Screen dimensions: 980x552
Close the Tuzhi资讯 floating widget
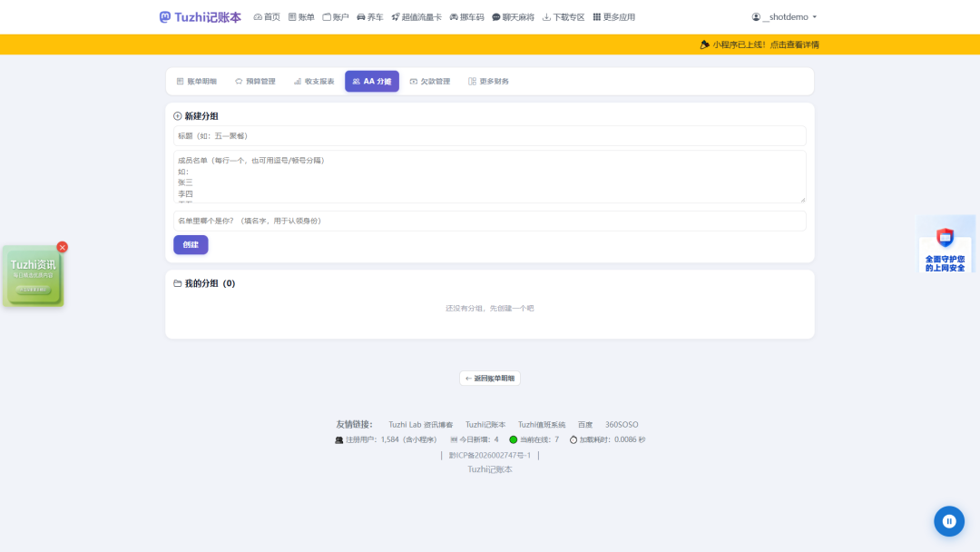click(62, 247)
